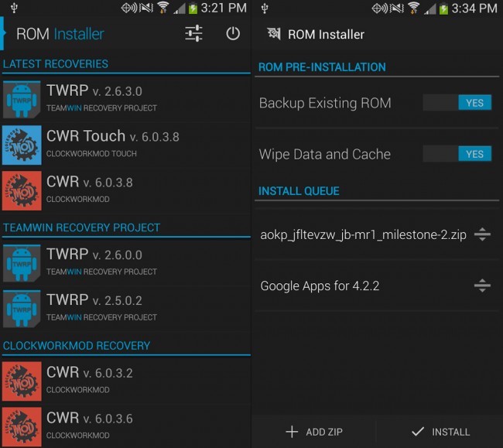
Task: Tap the INSTALL button
Action: (440, 432)
